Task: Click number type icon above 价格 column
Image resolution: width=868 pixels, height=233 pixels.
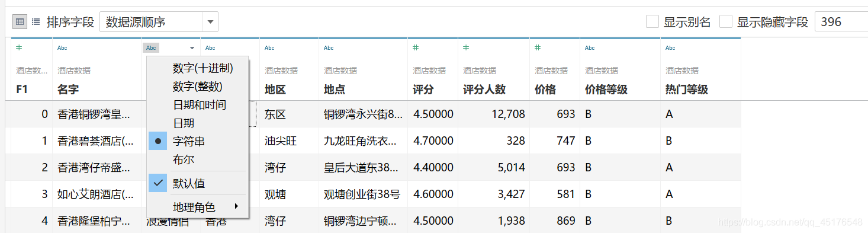Action: [538, 47]
